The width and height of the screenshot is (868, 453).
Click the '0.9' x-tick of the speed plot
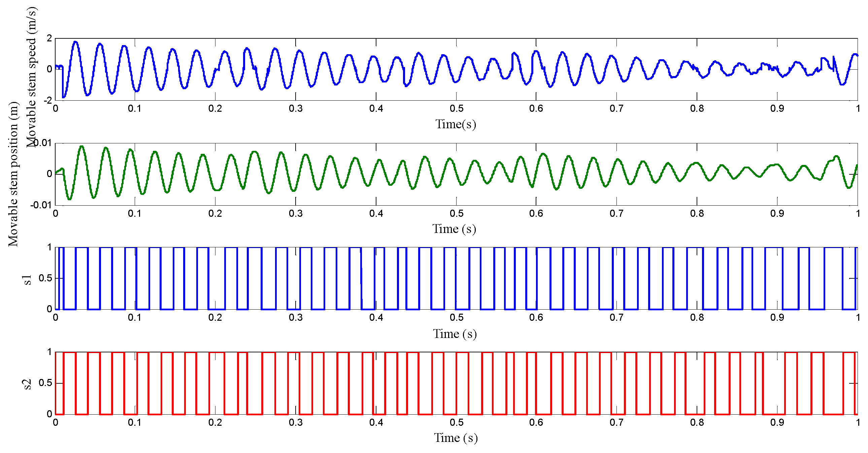[777, 108]
